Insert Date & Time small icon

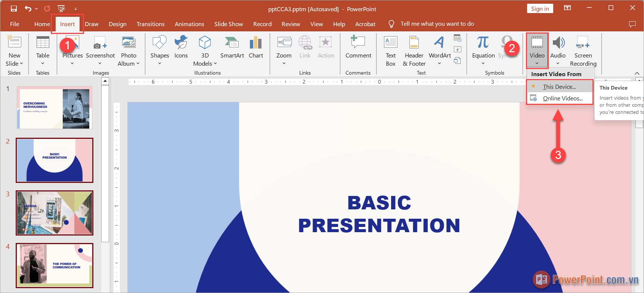point(458,38)
